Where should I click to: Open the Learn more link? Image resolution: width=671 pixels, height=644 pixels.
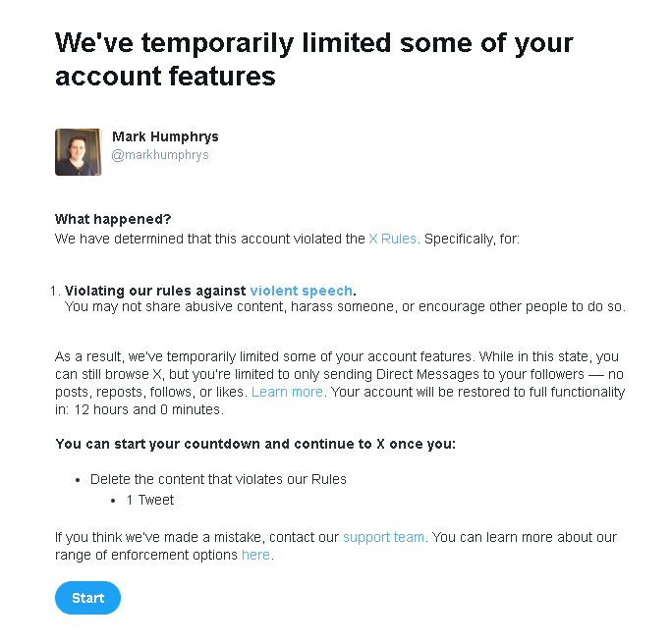point(287,392)
